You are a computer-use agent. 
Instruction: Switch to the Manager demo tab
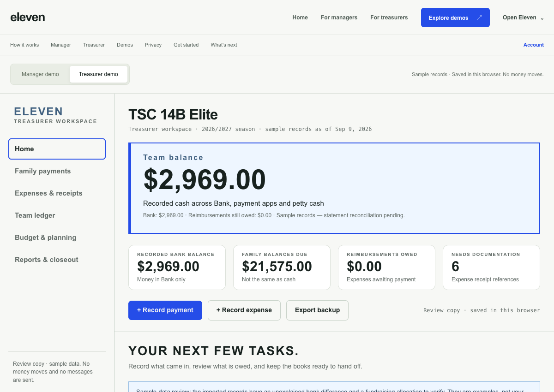tap(40, 74)
